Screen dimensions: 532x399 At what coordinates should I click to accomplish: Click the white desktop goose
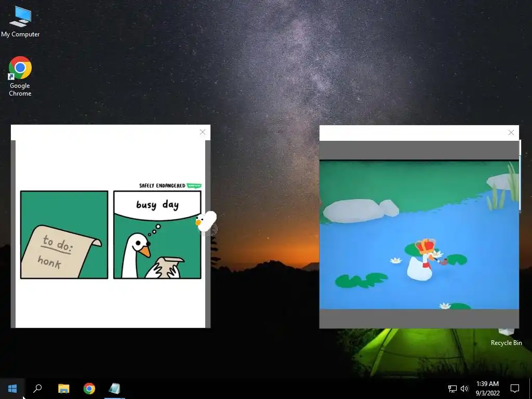coord(206,222)
